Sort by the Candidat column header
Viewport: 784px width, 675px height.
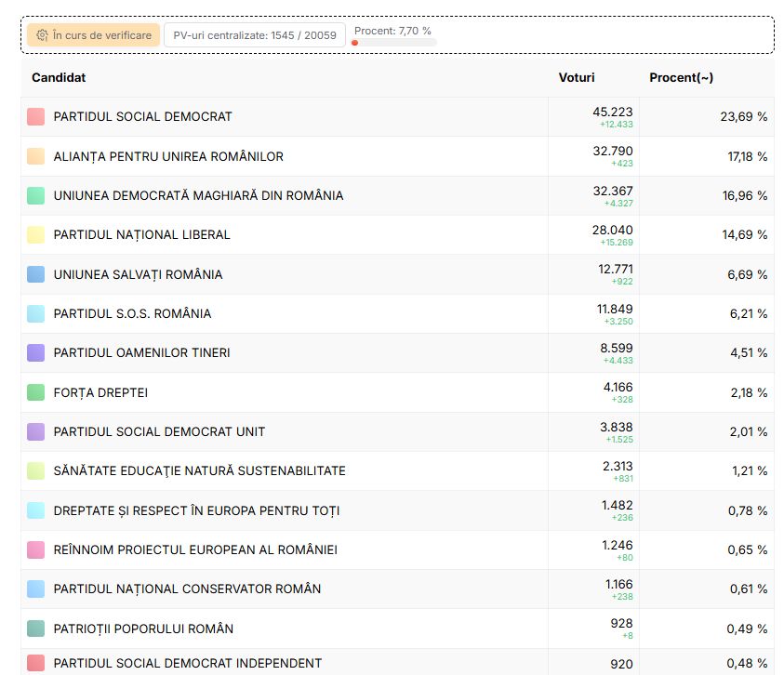pos(59,78)
